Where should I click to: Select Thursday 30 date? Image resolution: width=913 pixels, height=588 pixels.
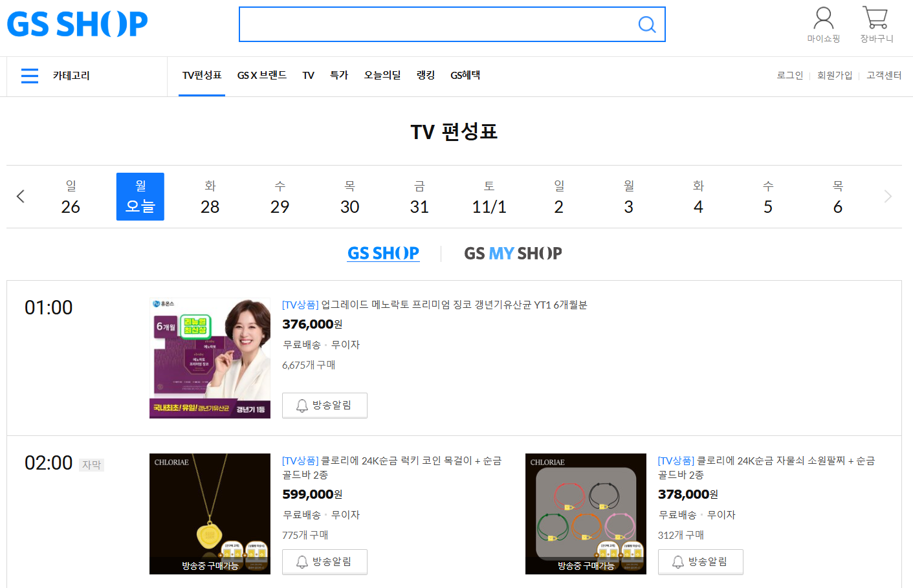(x=350, y=197)
